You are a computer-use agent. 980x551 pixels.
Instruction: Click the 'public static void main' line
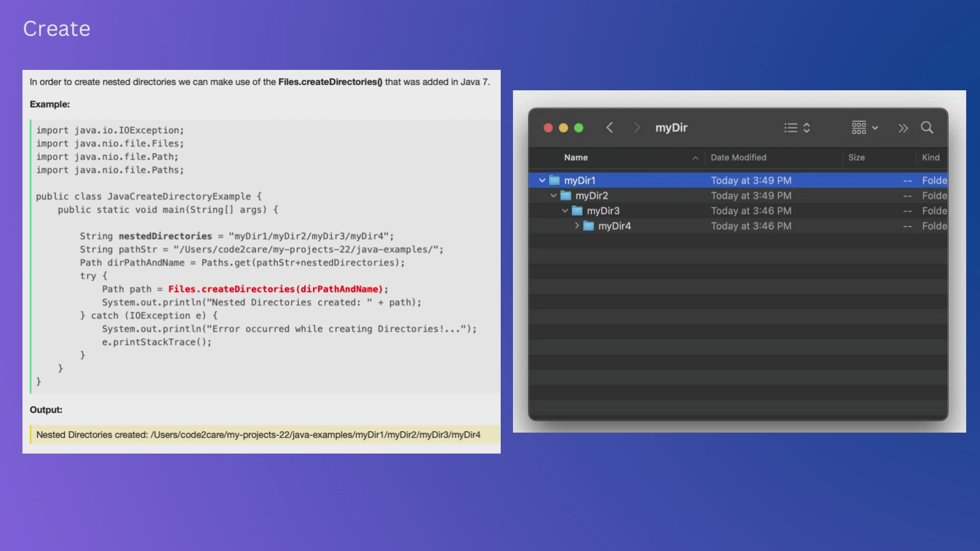(x=168, y=210)
